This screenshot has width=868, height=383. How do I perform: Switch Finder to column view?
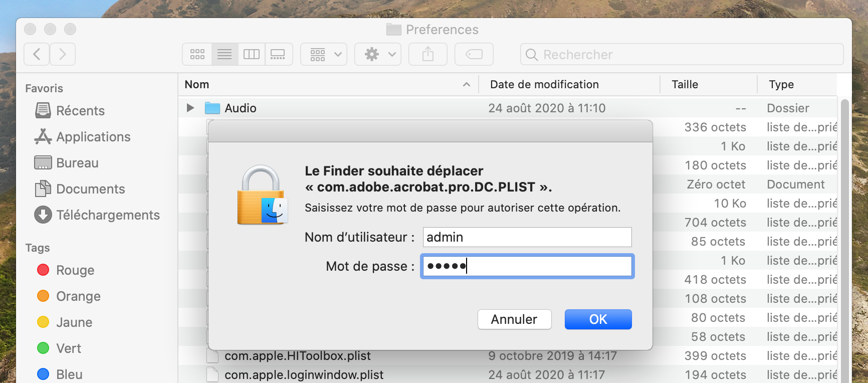point(252,54)
